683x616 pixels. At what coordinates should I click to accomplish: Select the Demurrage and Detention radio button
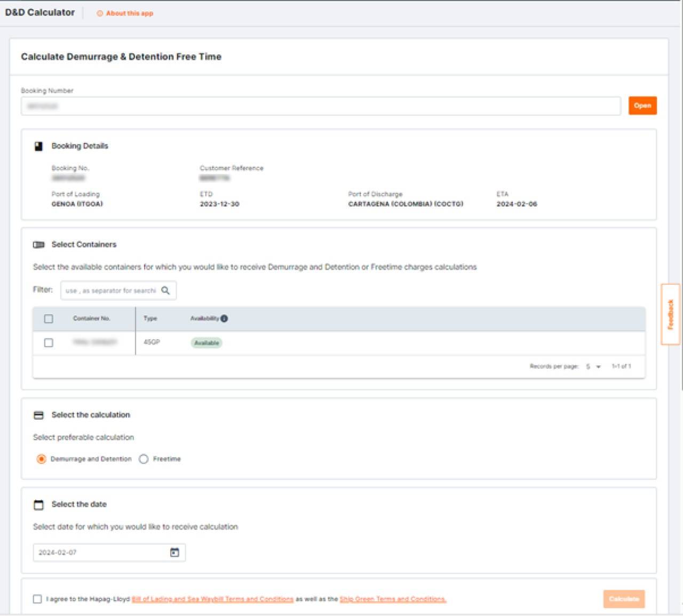(41, 459)
